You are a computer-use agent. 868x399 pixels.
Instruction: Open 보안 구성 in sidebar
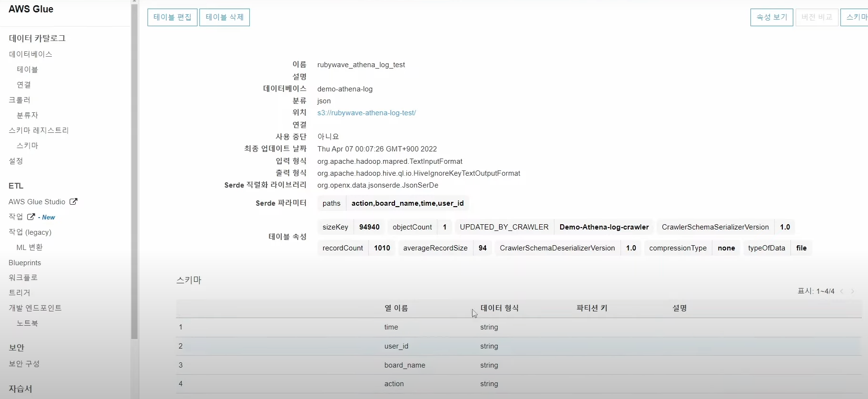pos(24,364)
